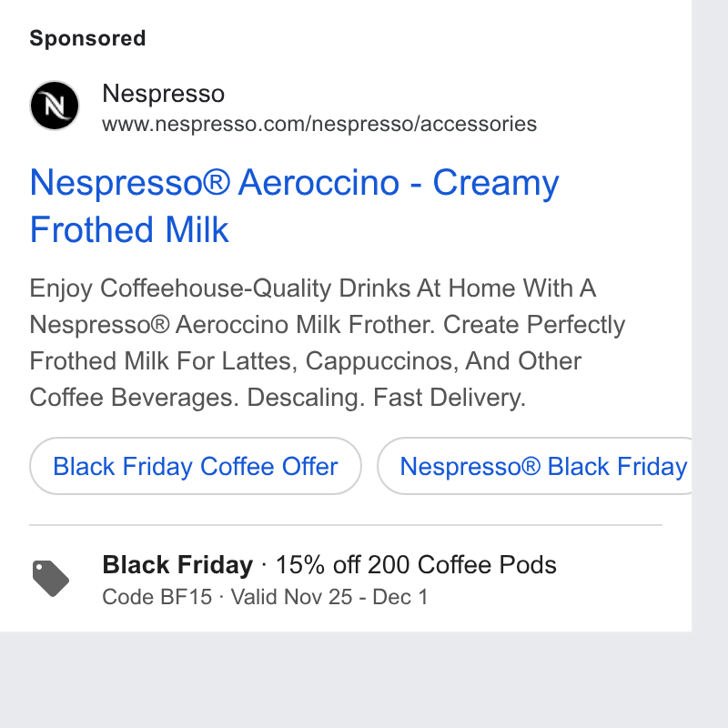
Task: Open the 15% off 200 Coffee Pods offer
Action: 416,564
